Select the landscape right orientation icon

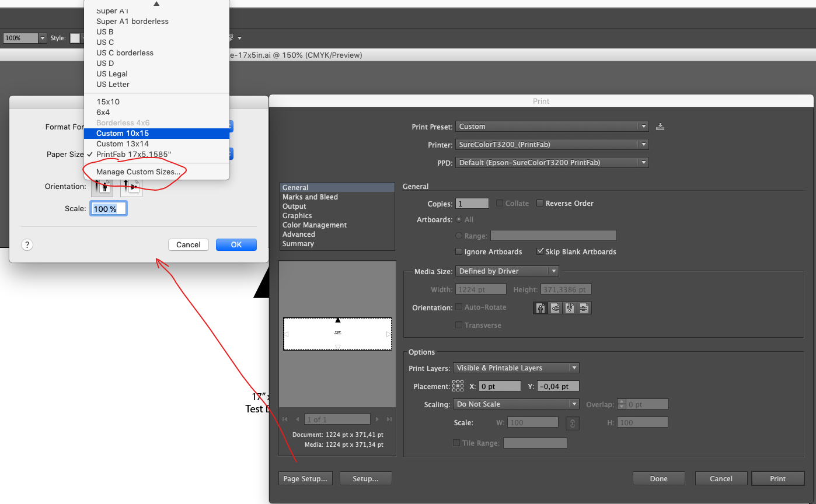(x=584, y=308)
